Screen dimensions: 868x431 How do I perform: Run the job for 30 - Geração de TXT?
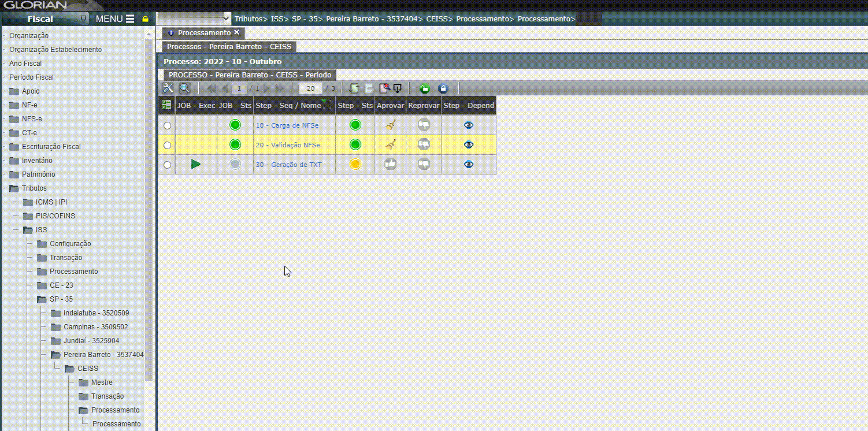click(196, 165)
